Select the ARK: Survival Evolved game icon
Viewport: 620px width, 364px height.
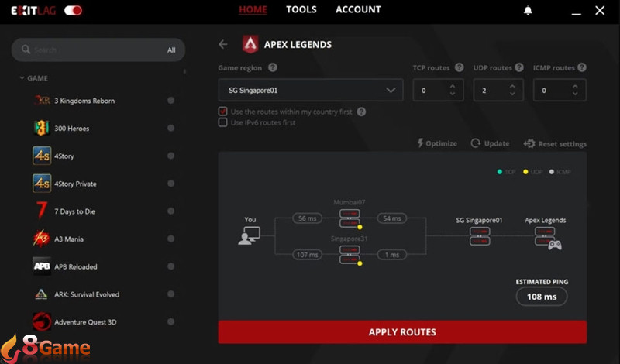pos(42,294)
